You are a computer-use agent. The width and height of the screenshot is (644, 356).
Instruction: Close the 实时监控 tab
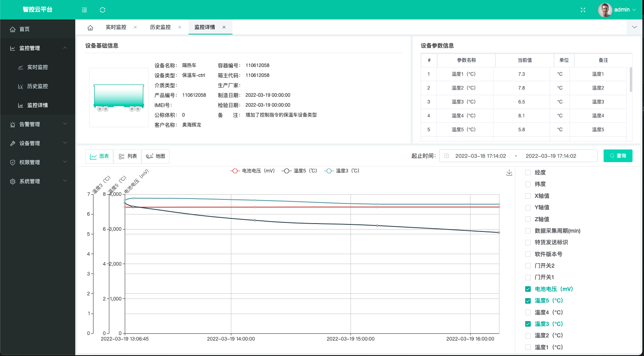[x=135, y=27]
